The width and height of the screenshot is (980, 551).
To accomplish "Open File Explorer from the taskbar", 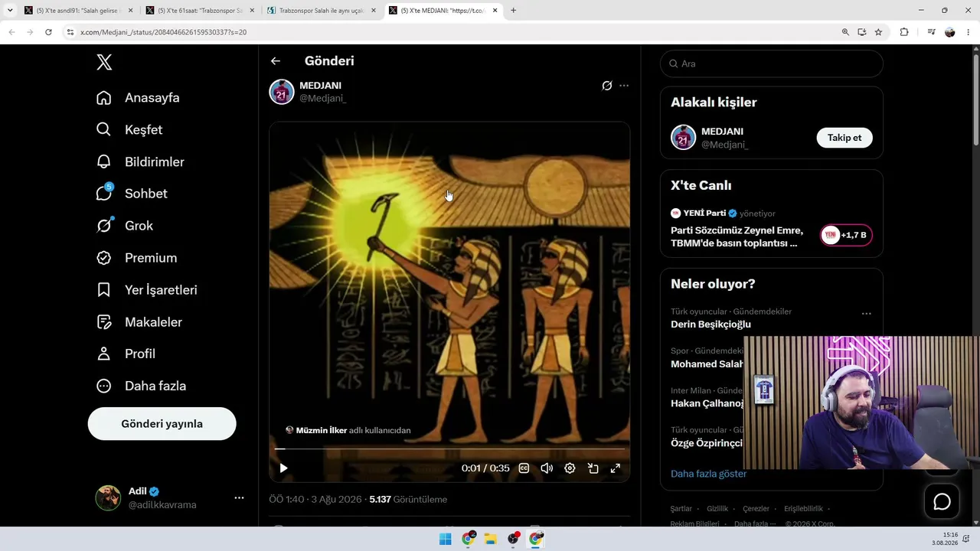I will point(490,539).
